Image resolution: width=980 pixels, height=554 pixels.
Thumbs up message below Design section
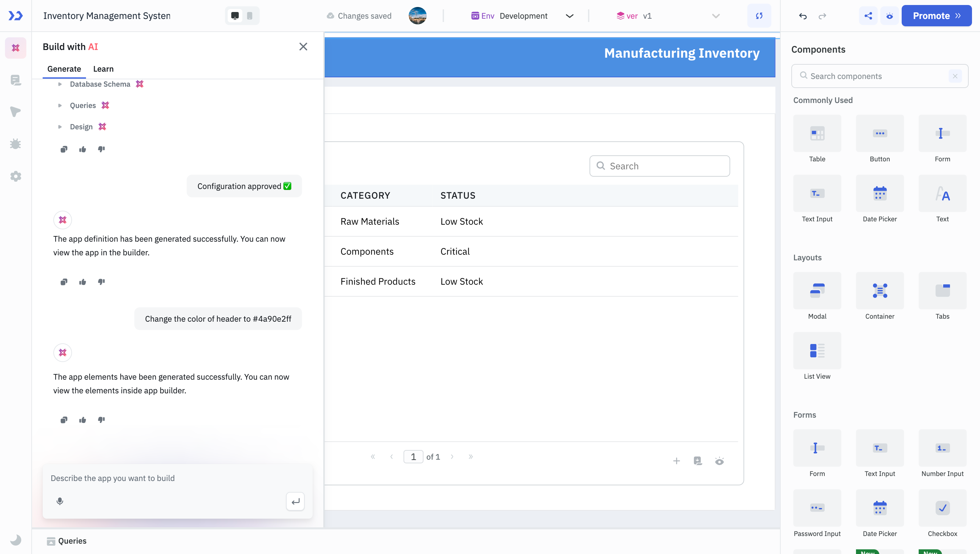point(83,149)
